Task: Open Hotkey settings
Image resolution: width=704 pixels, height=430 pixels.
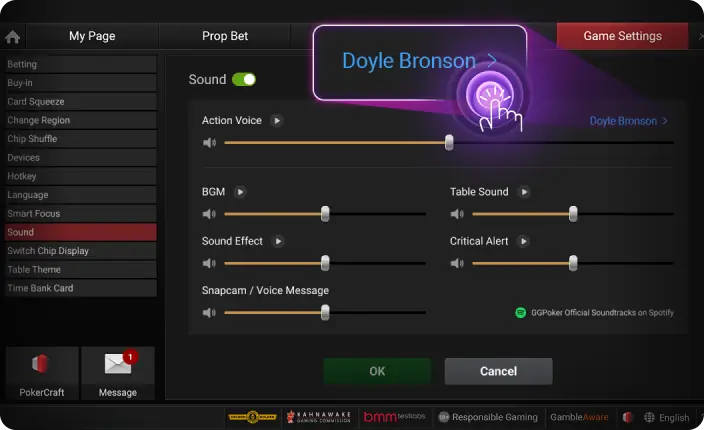Action: click(81, 176)
